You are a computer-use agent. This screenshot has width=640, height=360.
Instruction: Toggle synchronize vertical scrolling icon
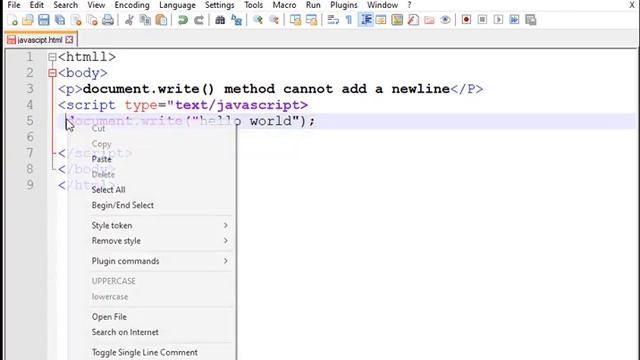tap(295, 20)
